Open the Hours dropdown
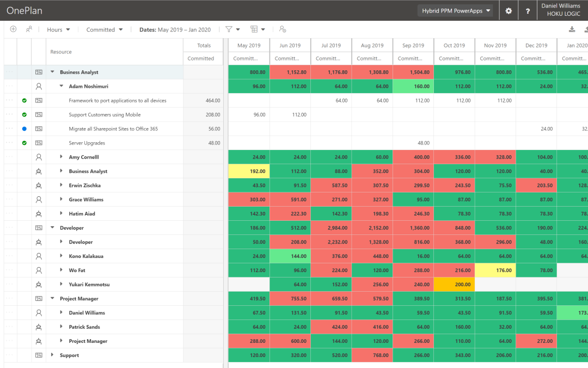Screen dimensions: 588x368 (x=58, y=29)
